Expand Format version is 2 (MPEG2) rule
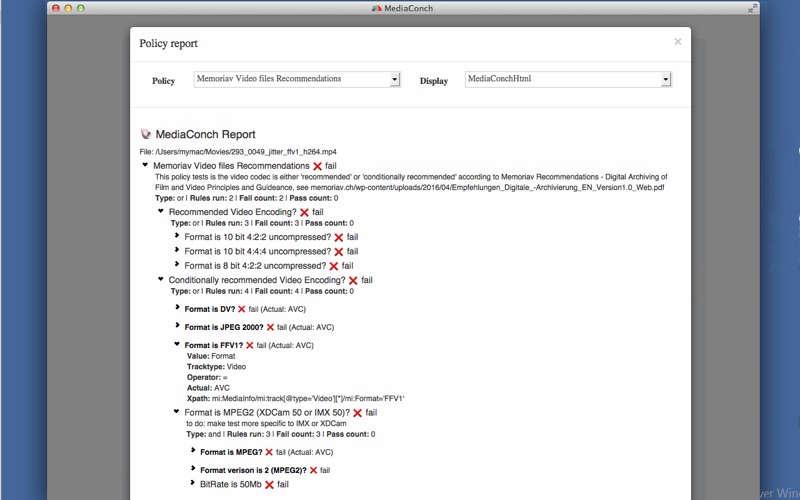The image size is (800, 500). [193, 468]
